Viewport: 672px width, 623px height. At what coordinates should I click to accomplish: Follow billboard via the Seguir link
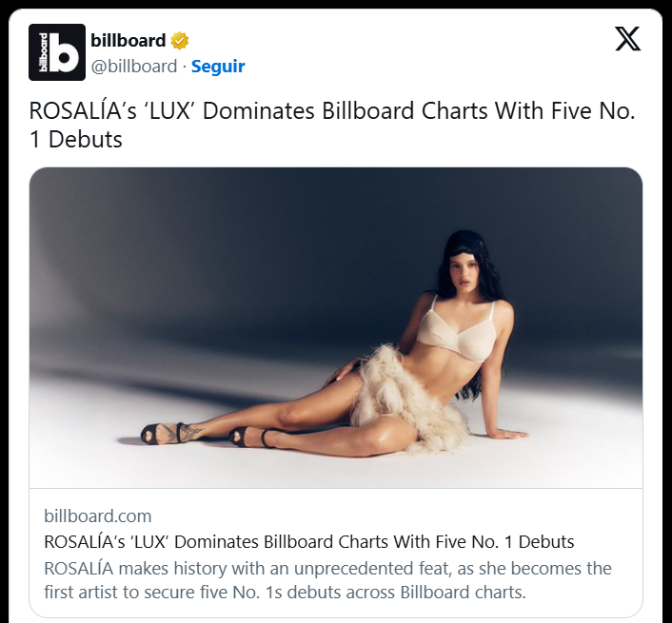pyautogui.click(x=218, y=66)
